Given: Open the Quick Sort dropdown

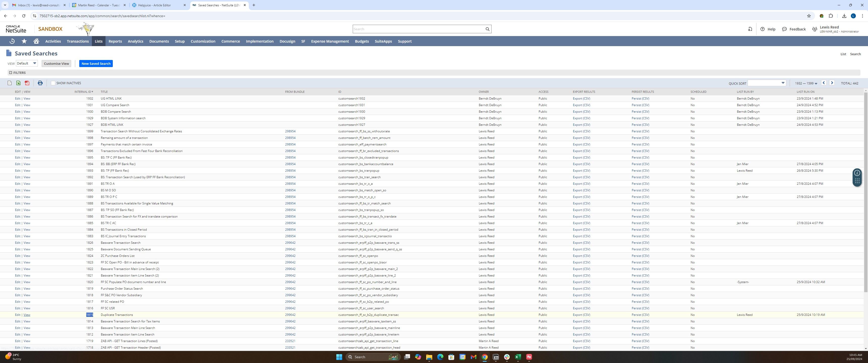Looking at the screenshot, I should (x=767, y=83).
